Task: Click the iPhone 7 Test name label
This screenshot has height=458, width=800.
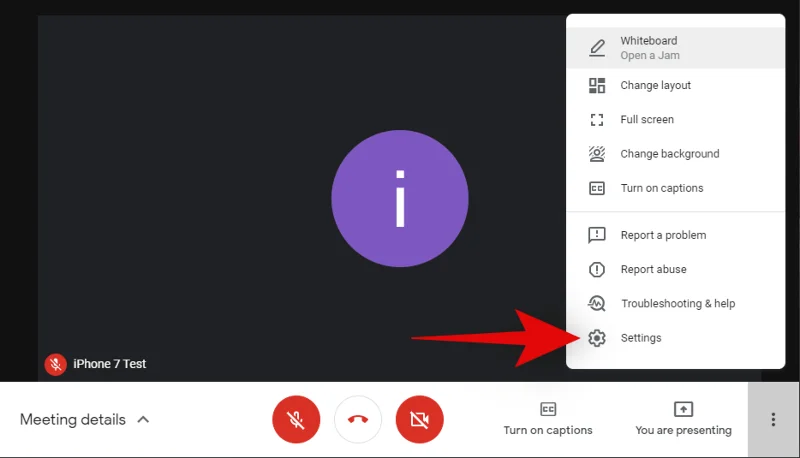Action: click(x=110, y=364)
